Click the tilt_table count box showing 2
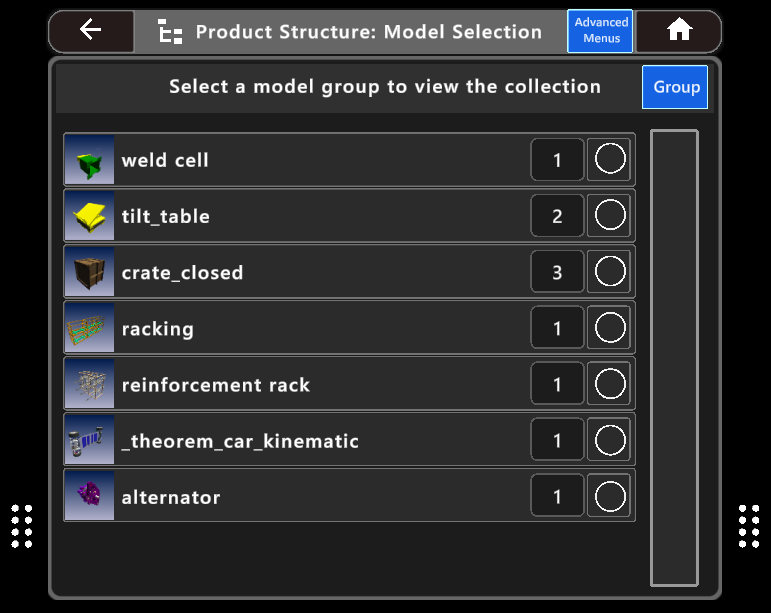This screenshot has width=771, height=613. (557, 216)
